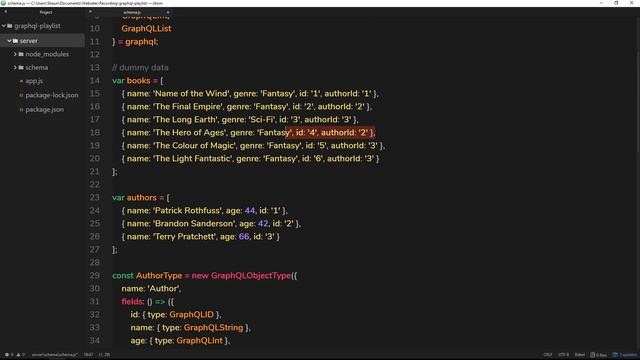Select the server folder row
640x360 pixels.
point(42,41)
